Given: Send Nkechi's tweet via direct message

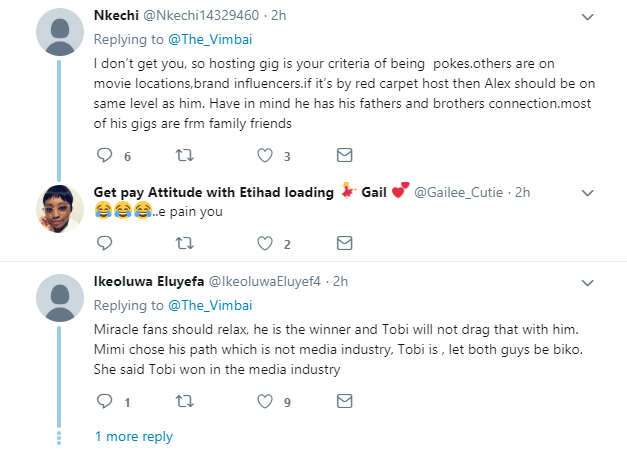Looking at the screenshot, I should (344, 155).
